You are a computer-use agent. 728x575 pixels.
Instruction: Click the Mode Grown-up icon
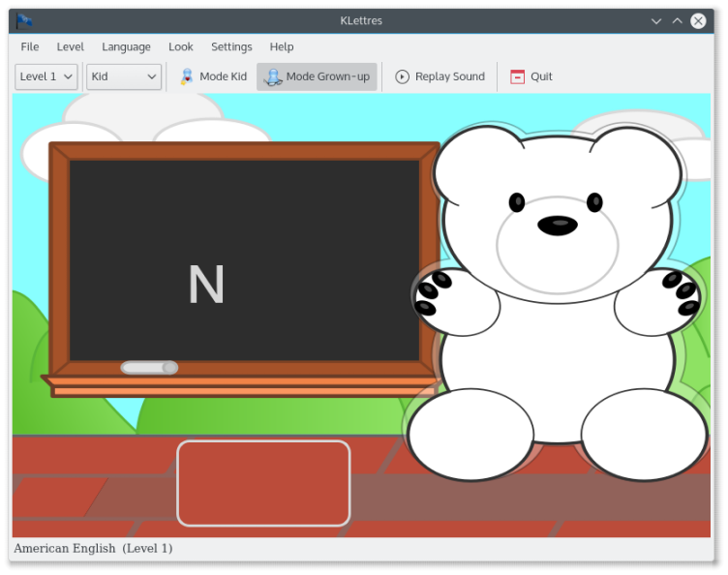coord(273,76)
